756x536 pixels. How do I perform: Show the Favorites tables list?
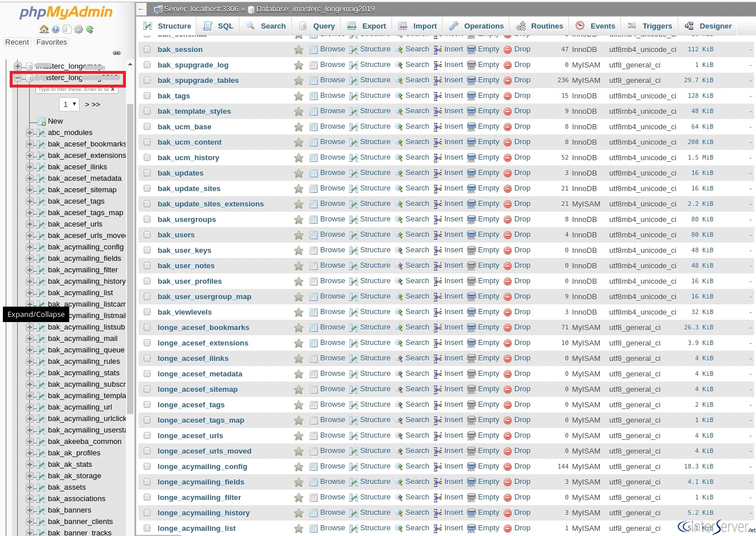click(52, 42)
